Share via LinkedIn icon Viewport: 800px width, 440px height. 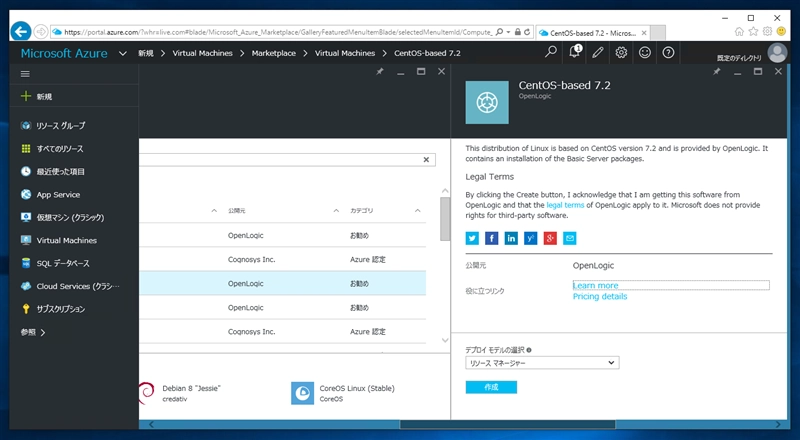point(511,238)
